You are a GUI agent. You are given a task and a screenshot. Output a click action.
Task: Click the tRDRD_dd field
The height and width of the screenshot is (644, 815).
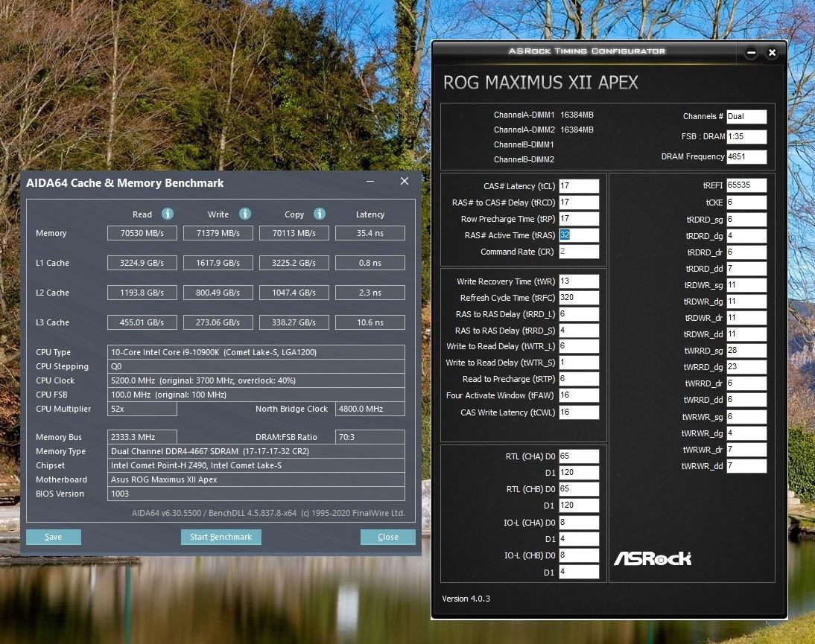tap(746, 269)
